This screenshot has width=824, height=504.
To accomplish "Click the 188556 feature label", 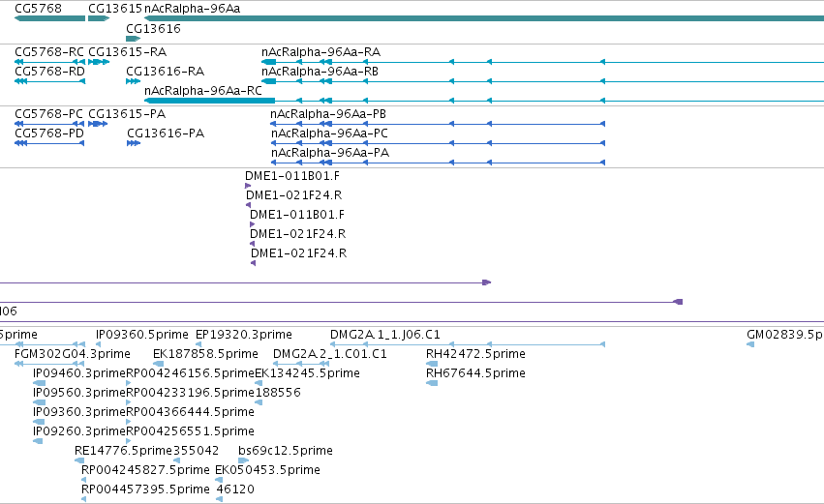I will point(278,393).
